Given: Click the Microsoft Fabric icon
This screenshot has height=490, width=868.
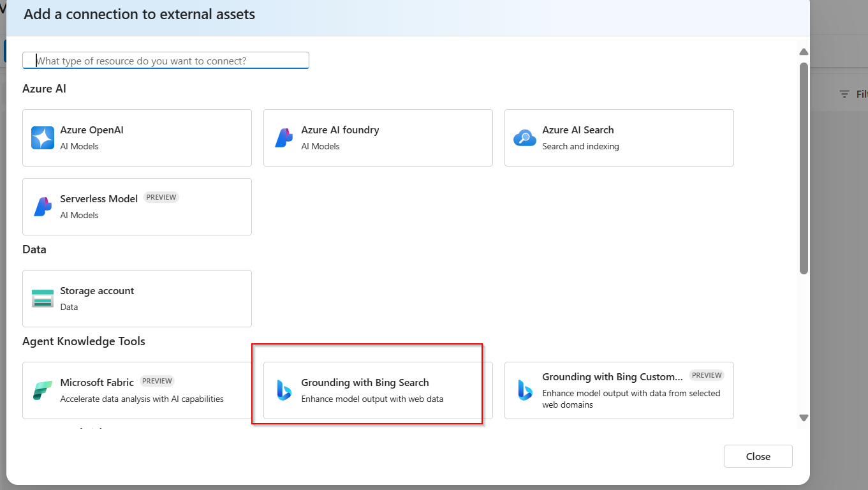Looking at the screenshot, I should point(42,389).
